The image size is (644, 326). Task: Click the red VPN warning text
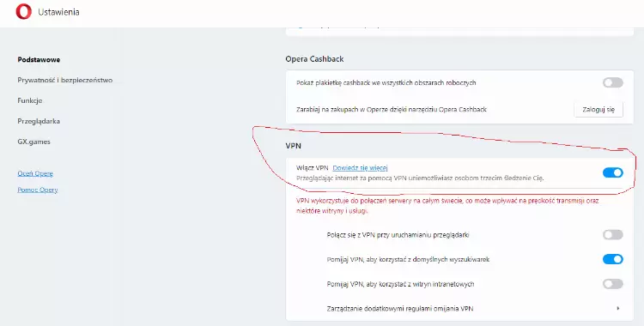447,206
